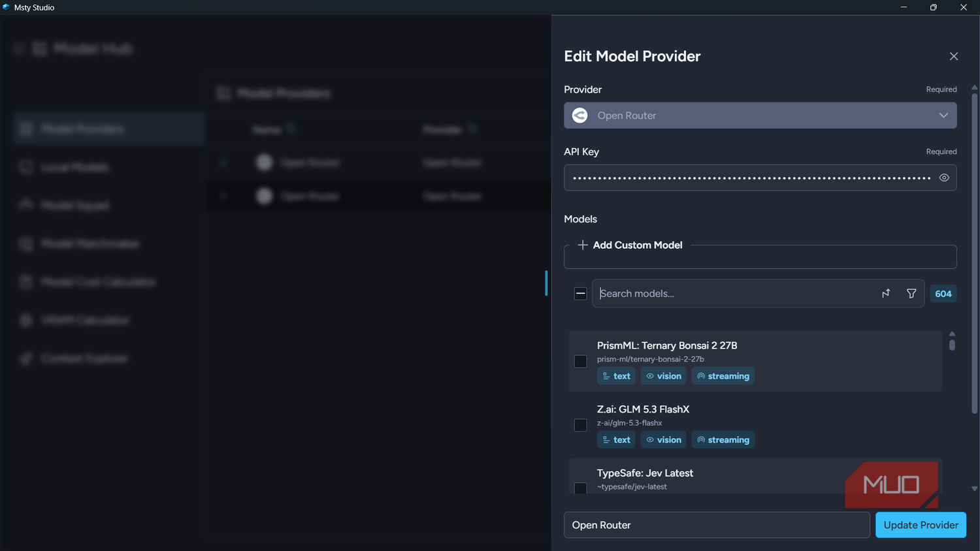Check the Z.ai GLM 5.3 FlashX checkbox
This screenshot has width=980, height=551.
click(x=580, y=425)
